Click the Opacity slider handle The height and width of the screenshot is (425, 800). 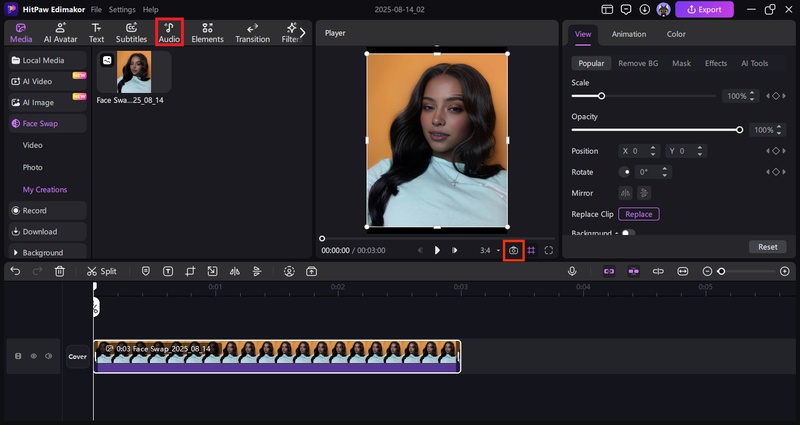(739, 130)
